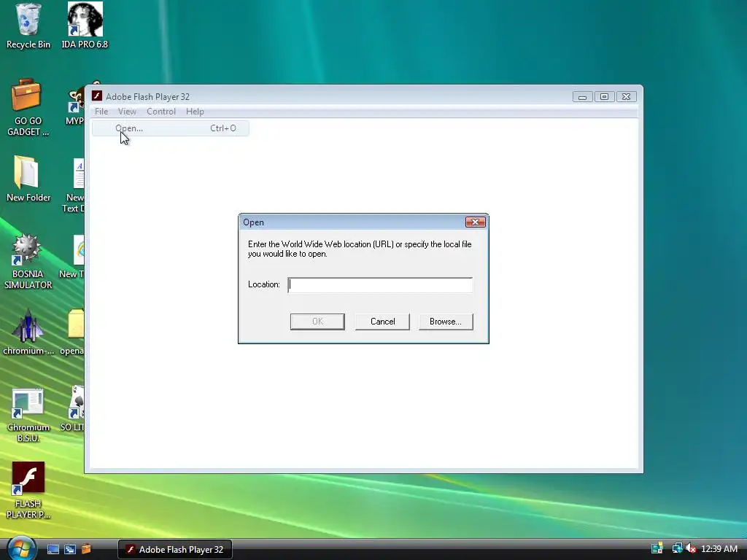The height and width of the screenshot is (560, 747).
Task: Close the Open dialog with the red X
Action: pos(475,222)
